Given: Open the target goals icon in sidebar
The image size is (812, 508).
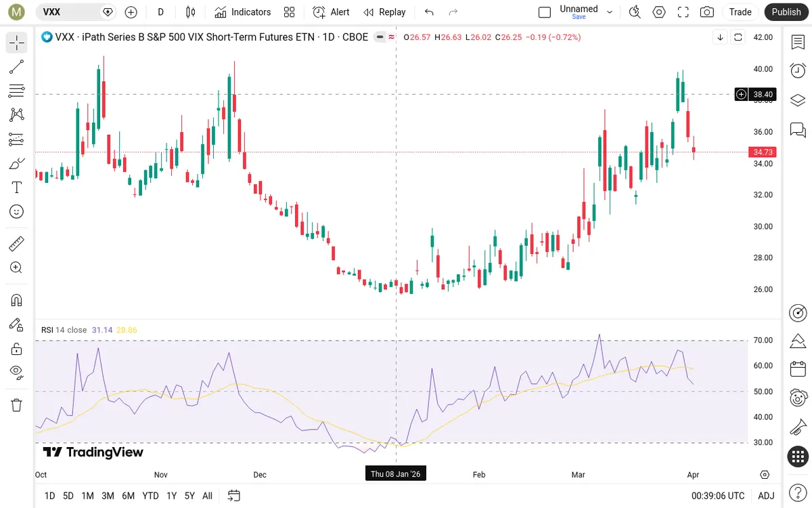Looking at the screenshot, I should pyautogui.click(x=798, y=312).
